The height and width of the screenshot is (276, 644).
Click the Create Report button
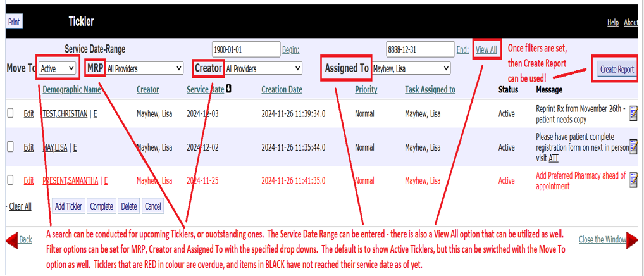point(617,69)
